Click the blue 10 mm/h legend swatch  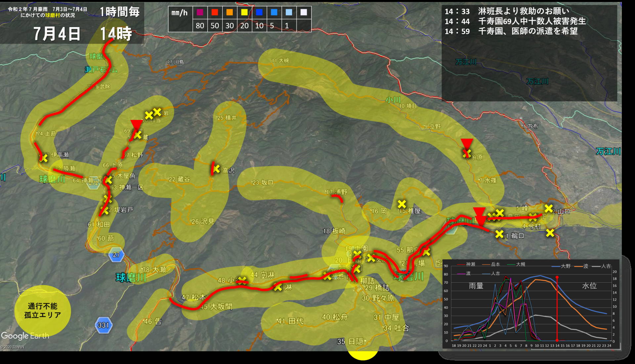pos(259,12)
